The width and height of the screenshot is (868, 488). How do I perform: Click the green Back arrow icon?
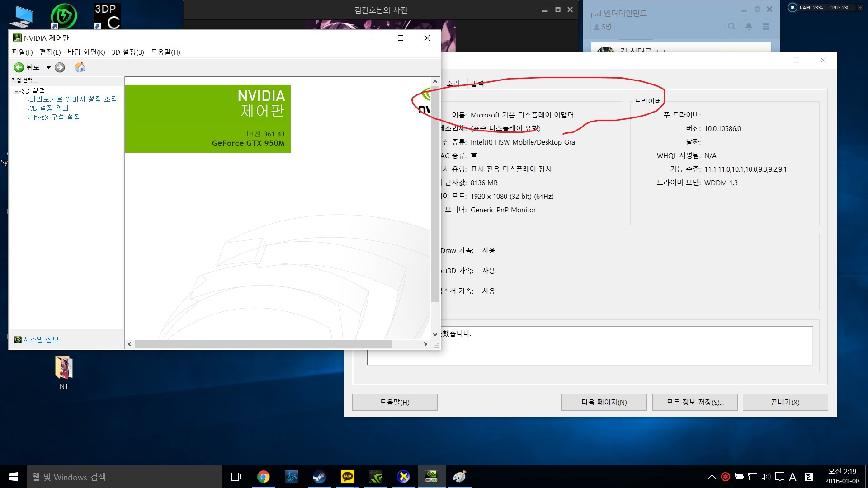pos(19,67)
